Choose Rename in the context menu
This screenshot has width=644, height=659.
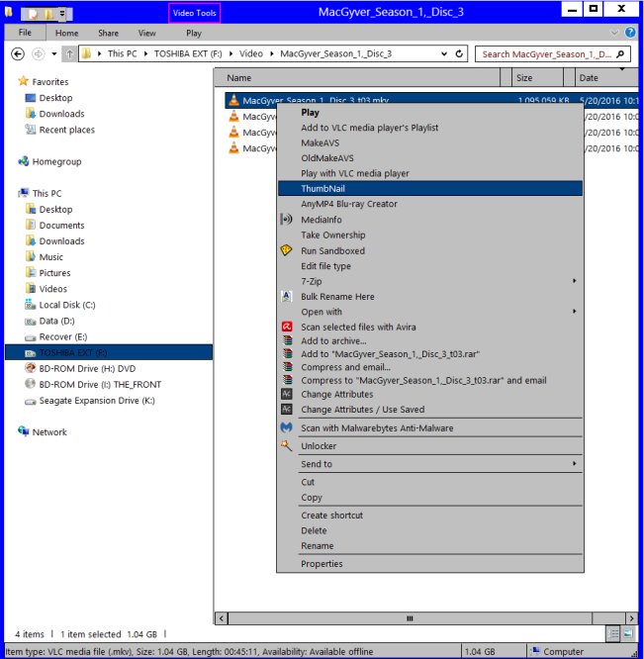[429, 545]
